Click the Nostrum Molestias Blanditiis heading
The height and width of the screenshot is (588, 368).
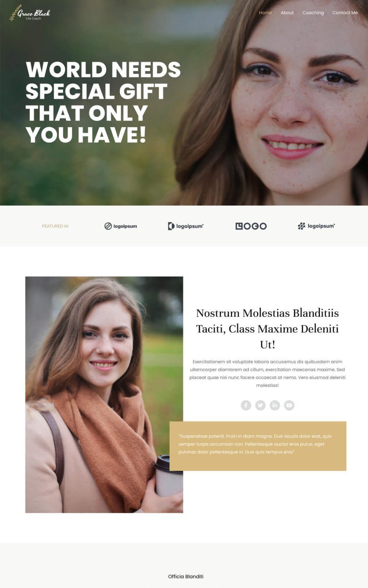coord(267,329)
